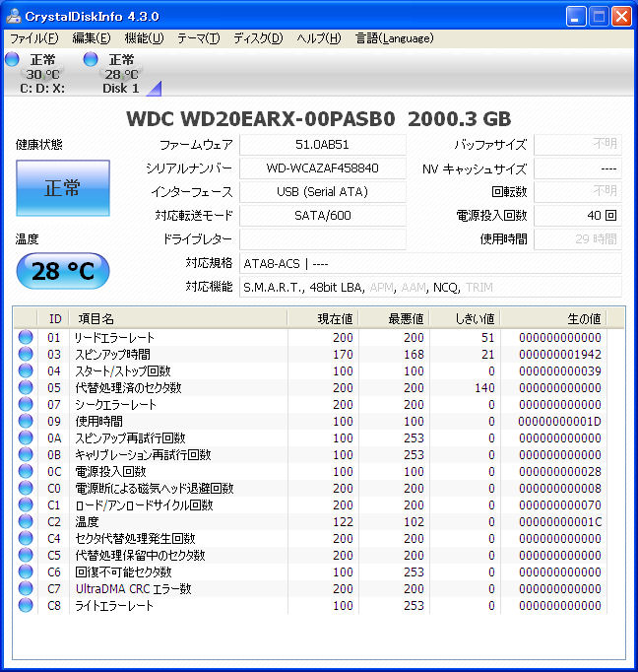Screen dimensions: 638x672
Task: Click the CrystalDiskInfo title bar app icon
Action: pos(14,17)
